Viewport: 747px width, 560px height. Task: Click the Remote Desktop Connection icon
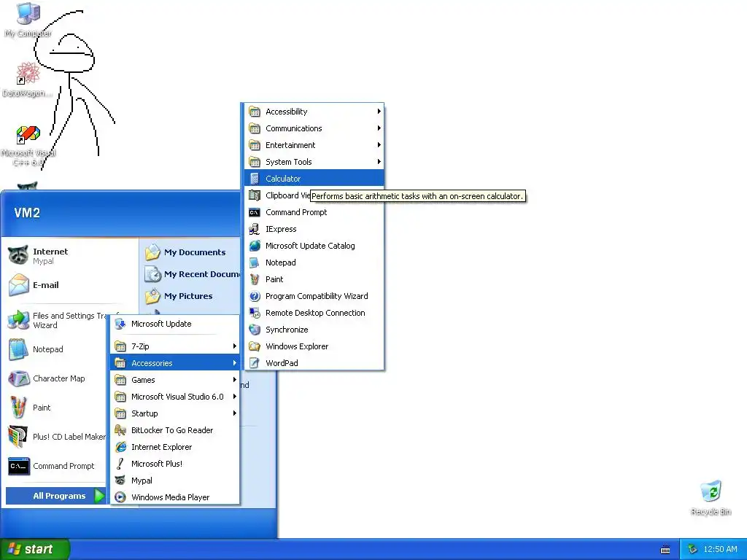(255, 313)
